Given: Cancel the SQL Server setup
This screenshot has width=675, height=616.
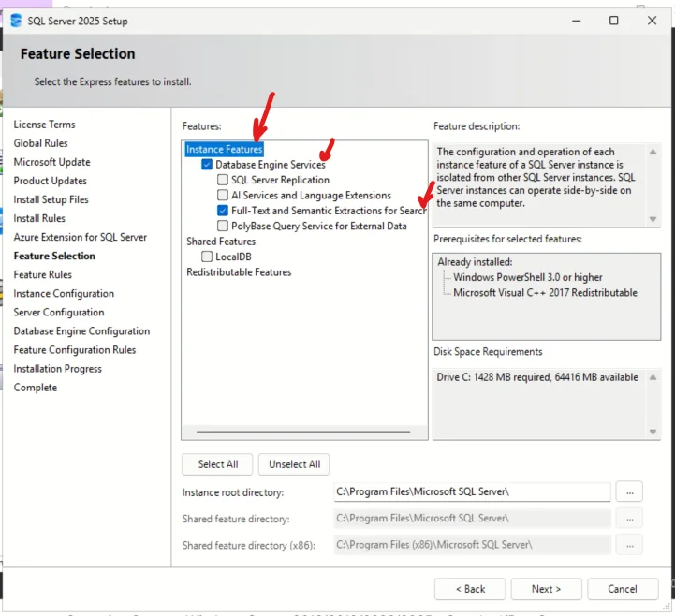Looking at the screenshot, I should (x=622, y=589).
